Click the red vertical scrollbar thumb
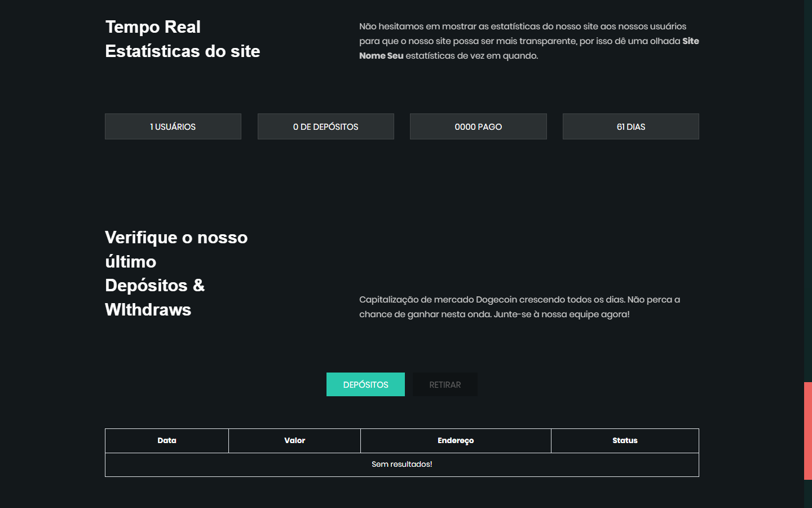 point(807,431)
